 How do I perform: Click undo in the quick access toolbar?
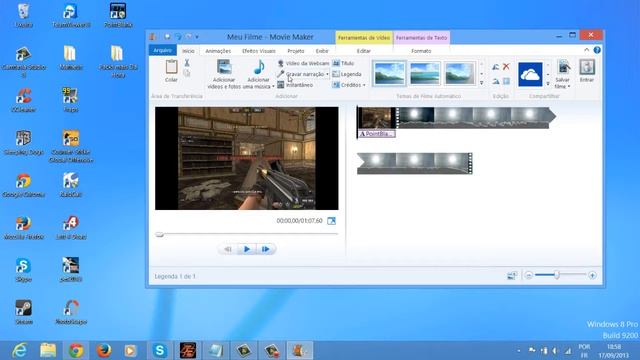click(x=178, y=37)
